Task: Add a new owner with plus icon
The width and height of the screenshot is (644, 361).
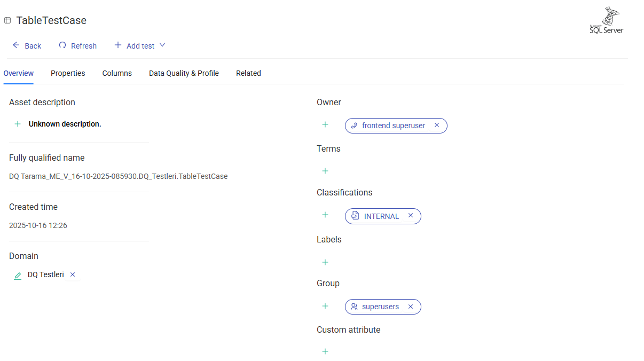Action: [x=325, y=124]
